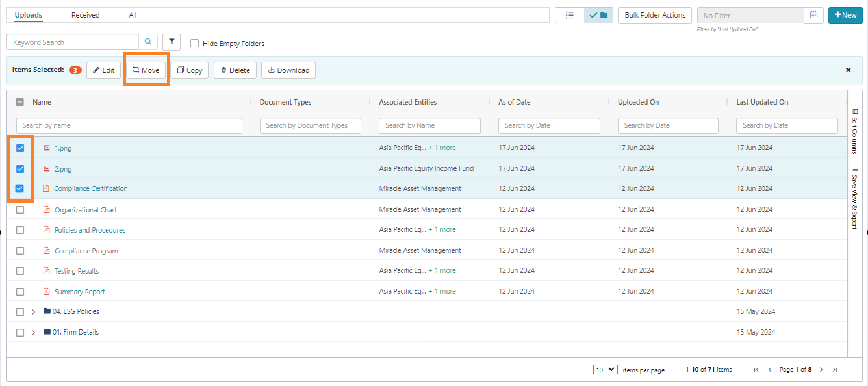The width and height of the screenshot is (868, 386).
Task: Check the Testing Results row checkbox
Action: (x=20, y=271)
